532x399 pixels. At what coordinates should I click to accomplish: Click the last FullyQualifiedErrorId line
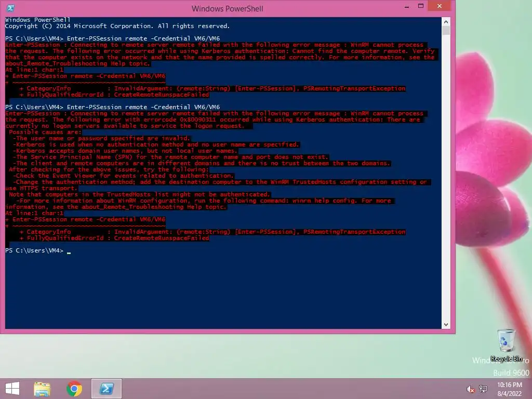tap(114, 238)
